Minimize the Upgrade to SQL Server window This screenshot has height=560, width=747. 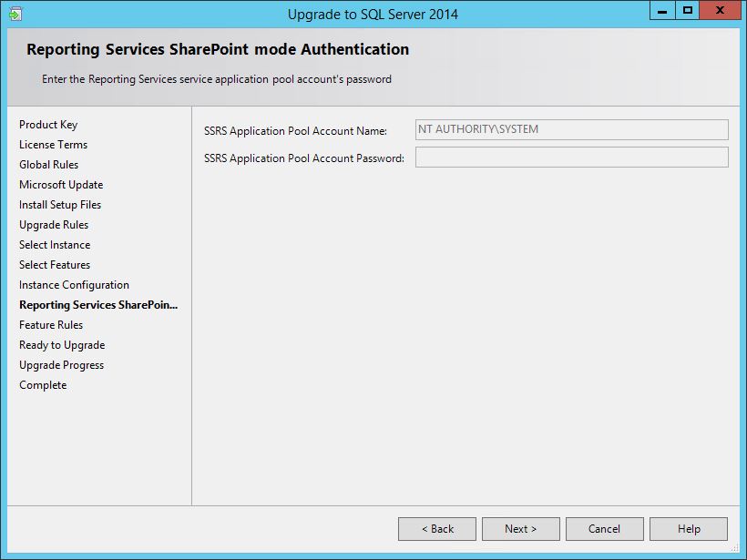coord(662,11)
